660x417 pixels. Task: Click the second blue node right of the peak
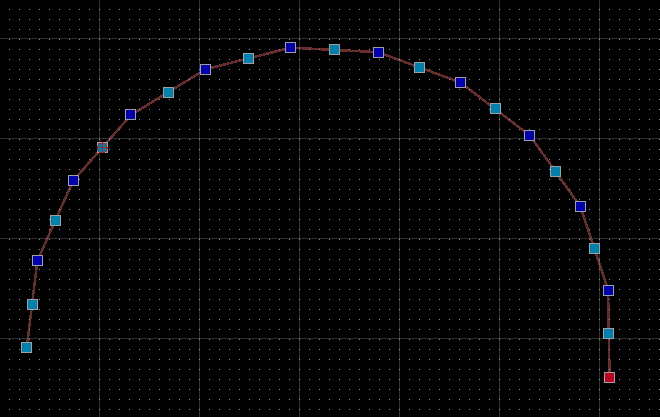coord(460,82)
